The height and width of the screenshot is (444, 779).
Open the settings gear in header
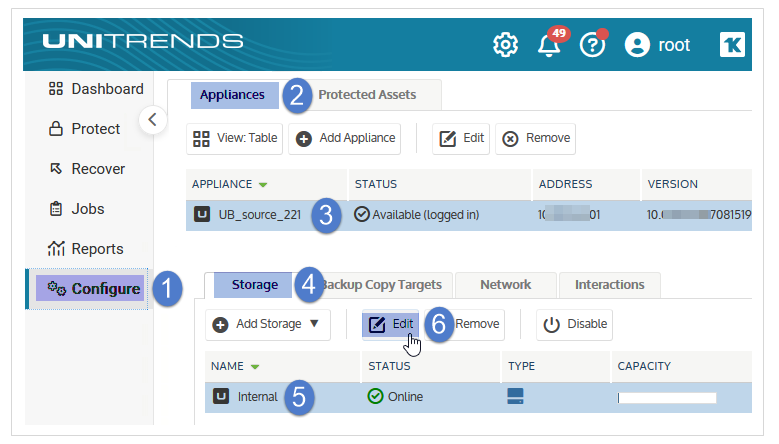click(x=505, y=45)
